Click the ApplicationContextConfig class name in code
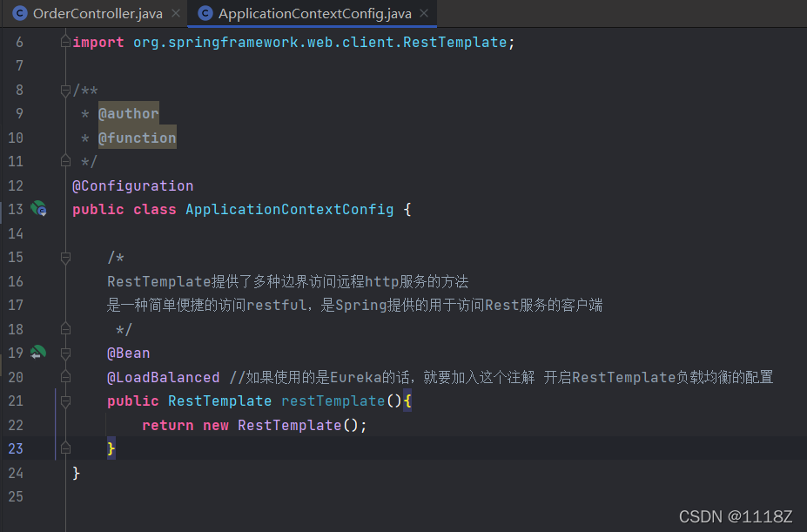Viewport: 807px width, 532px height. (x=289, y=209)
